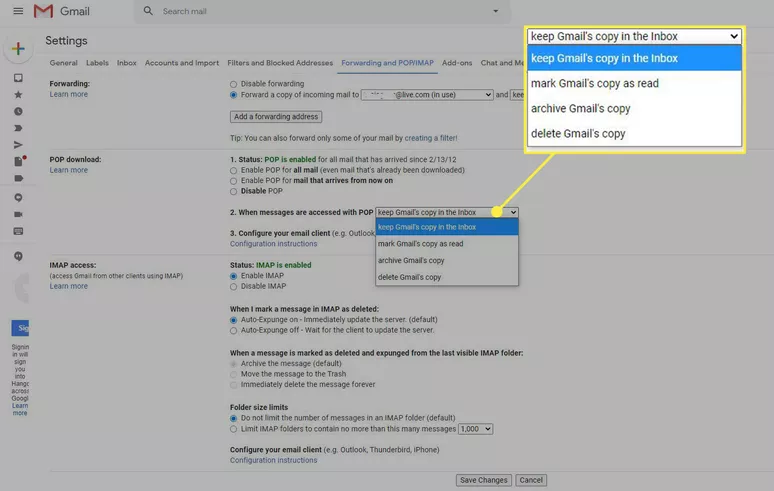Switch to the Labels tab
The width and height of the screenshot is (774, 491).
tap(97, 63)
